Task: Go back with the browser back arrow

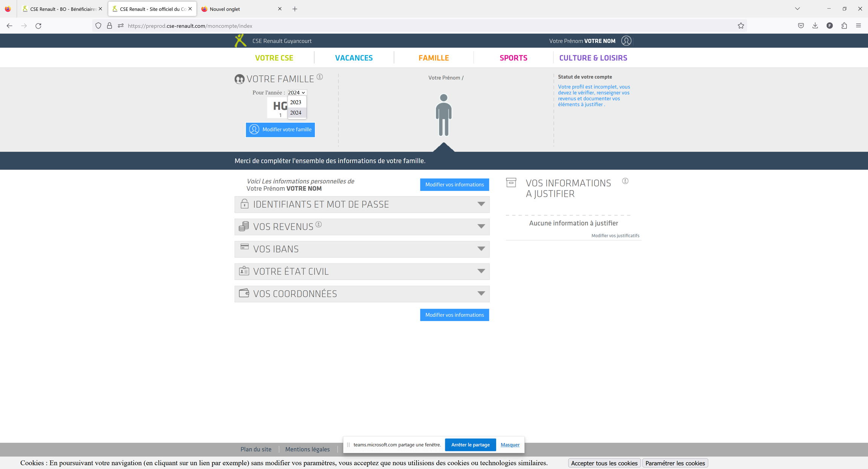Action: pyautogui.click(x=9, y=26)
